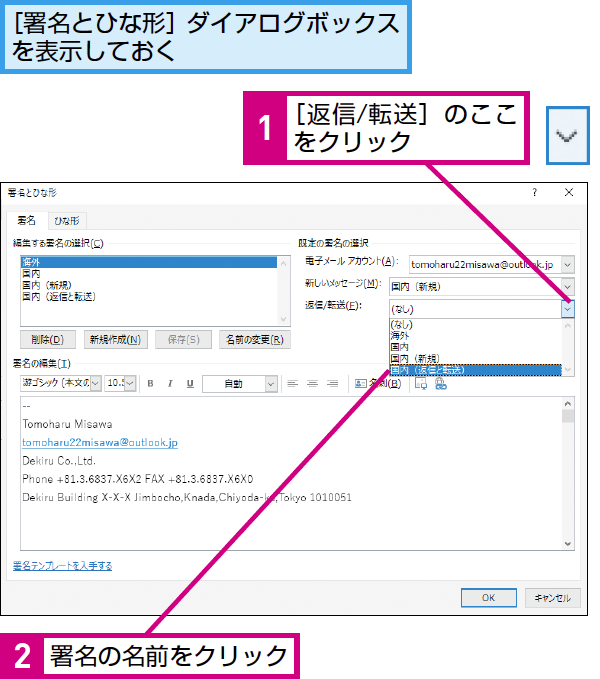
Task: Expand the 新しいメッセージ dropdown
Action: click(x=568, y=287)
